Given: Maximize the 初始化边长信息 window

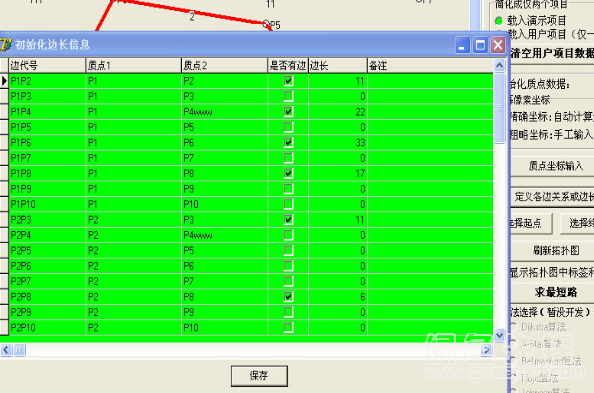Looking at the screenshot, I should pos(480,45).
